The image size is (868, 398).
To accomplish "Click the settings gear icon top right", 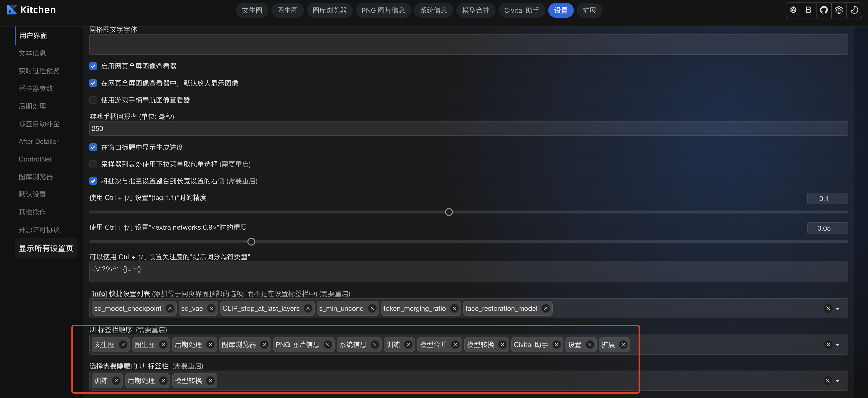I will click(x=839, y=10).
